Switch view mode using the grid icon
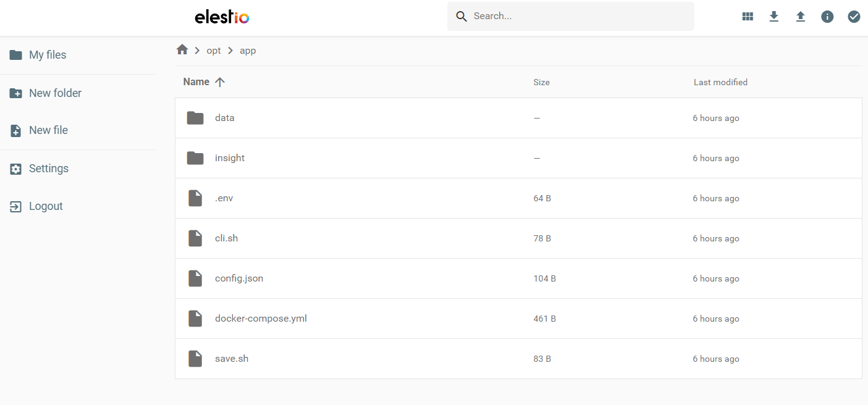 pyautogui.click(x=748, y=17)
